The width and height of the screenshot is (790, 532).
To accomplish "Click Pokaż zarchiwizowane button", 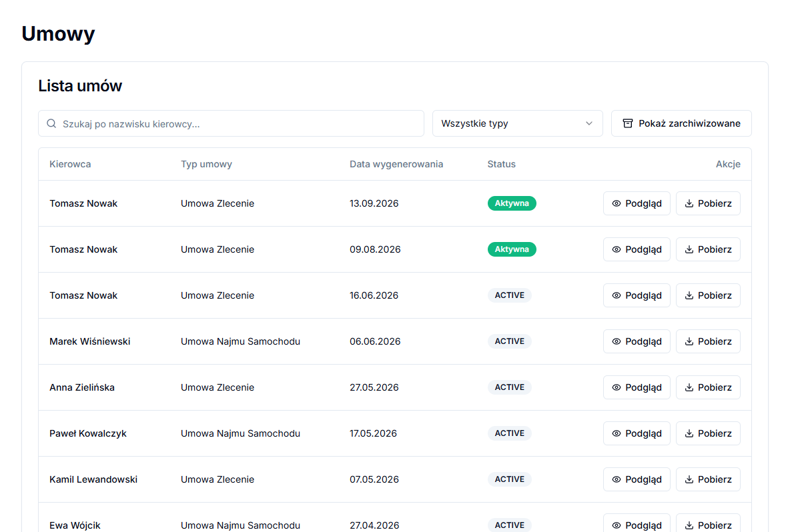I will pyautogui.click(x=681, y=123).
